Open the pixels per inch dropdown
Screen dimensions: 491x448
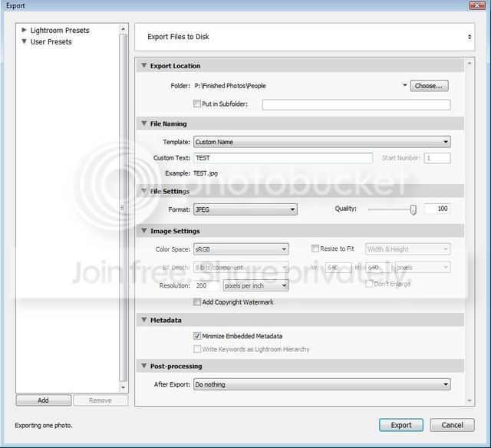(x=255, y=285)
